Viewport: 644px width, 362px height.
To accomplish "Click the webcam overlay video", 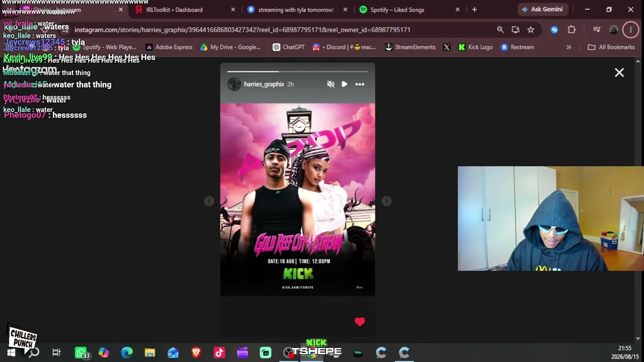I will (551, 219).
